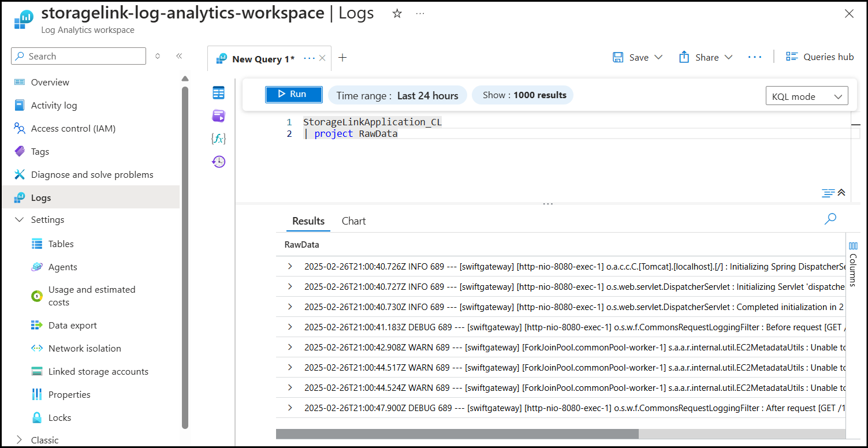Image resolution: width=868 pixels, height=448 pixels.
Task: Select the New Query 1 tab
Action: (x=263, y=59)
